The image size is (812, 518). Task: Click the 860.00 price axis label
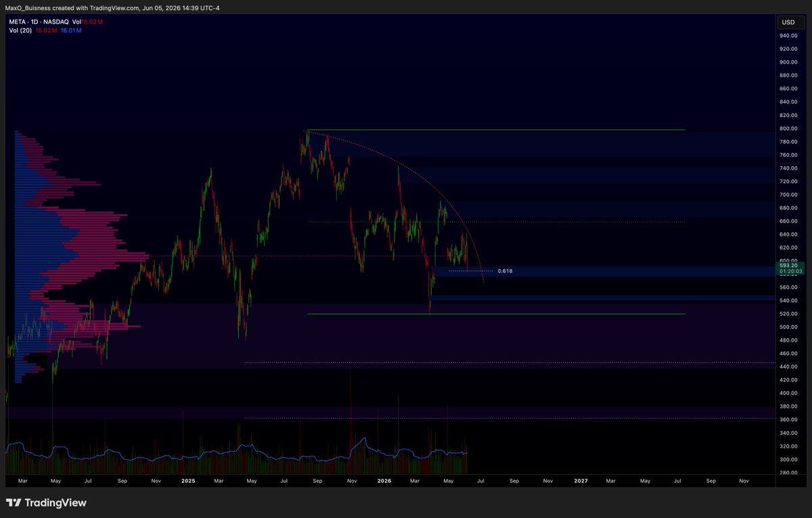coord(788,89)
